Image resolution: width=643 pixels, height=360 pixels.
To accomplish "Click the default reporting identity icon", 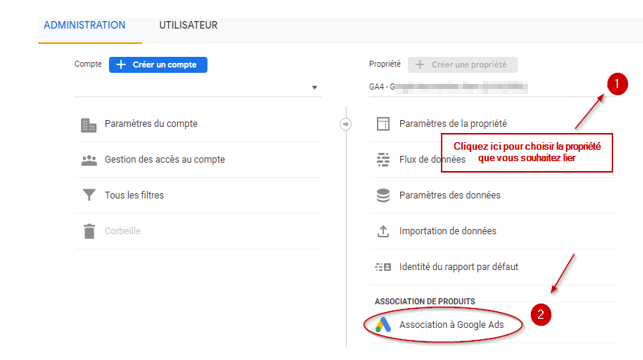I will coord(383,267).
